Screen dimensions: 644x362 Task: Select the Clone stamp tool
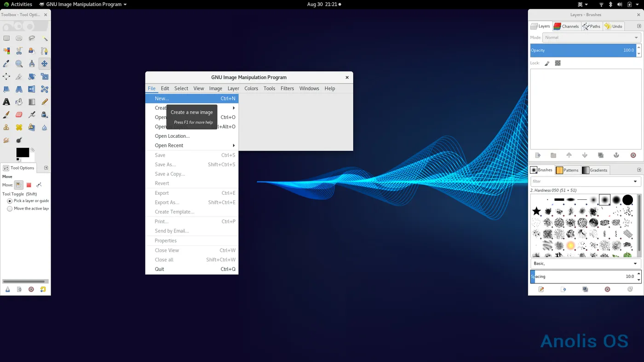(x=6, y=127)
